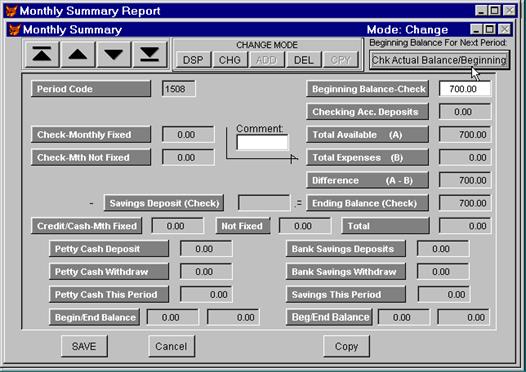Click first Begin/End Balance petty cash field
This screenshot has height=372, width=526.
(173, 317)
